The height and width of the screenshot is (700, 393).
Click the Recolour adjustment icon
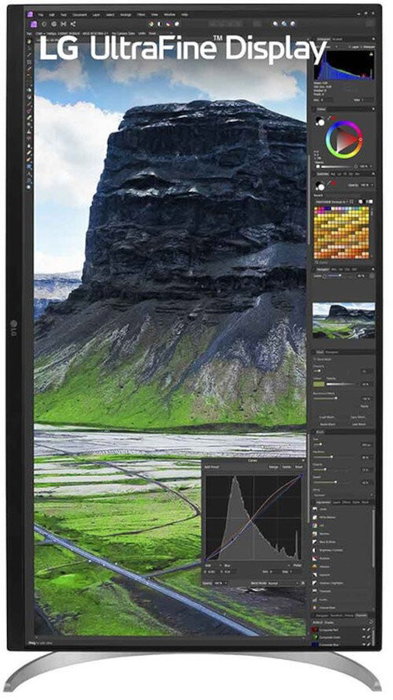click(x=315, y=534)
